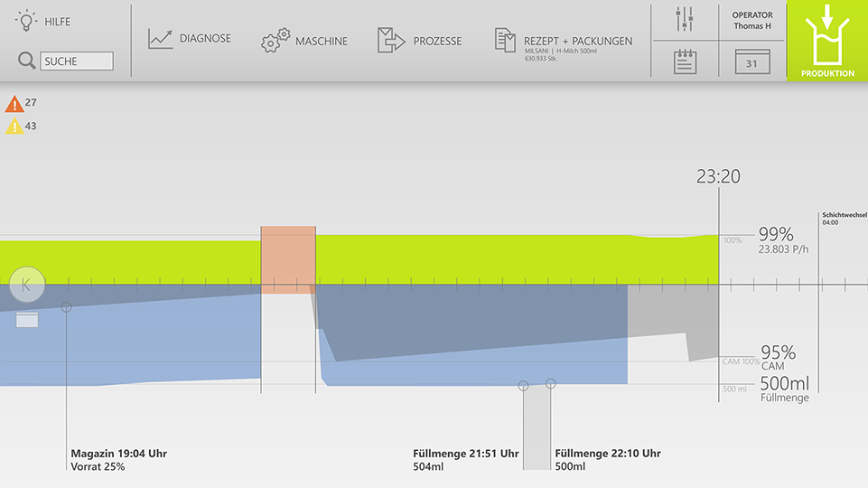The width and height of the screenshot is (868, 488).
Task: Select the Füllmenge 21:51 Uhr marker circle
Action: (x=523, y=386)
